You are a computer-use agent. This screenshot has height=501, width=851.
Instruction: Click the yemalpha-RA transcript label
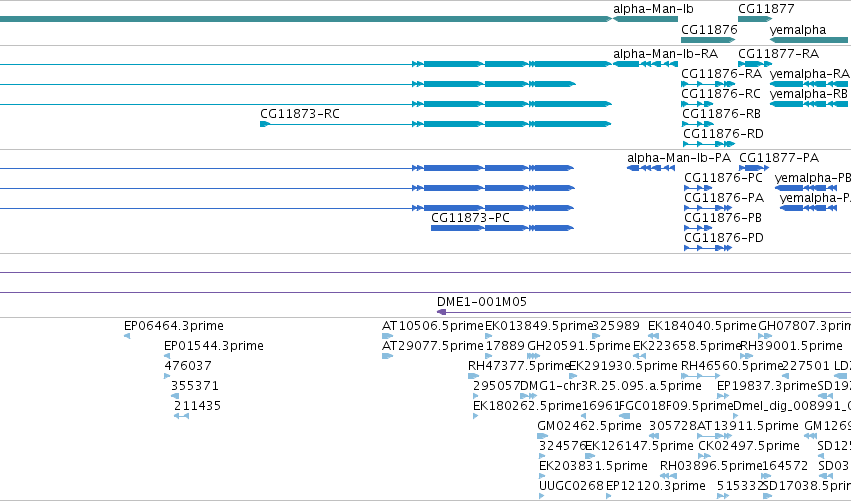pos(810,74)
